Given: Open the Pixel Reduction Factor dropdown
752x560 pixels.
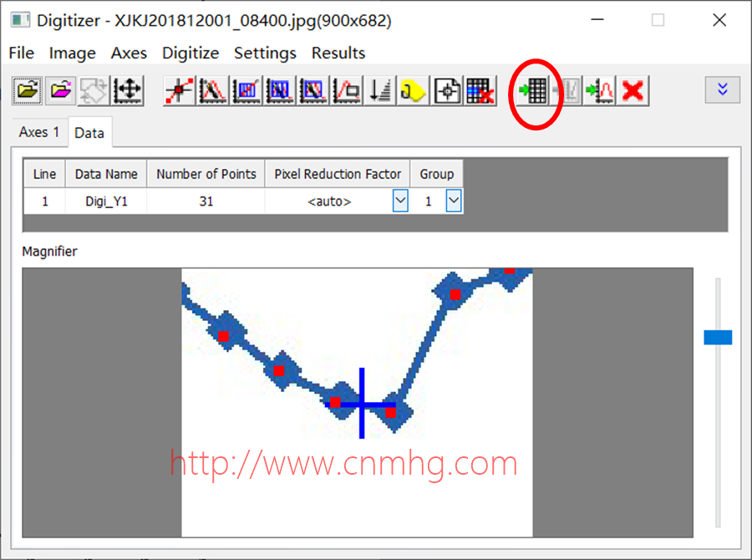Looking at the screenshot, I should 400,201.
